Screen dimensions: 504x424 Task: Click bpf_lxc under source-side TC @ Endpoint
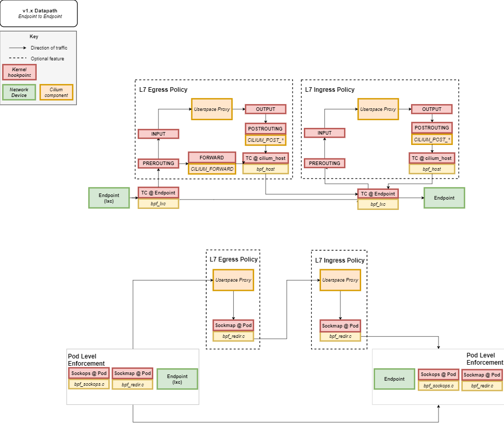(158, 204)
